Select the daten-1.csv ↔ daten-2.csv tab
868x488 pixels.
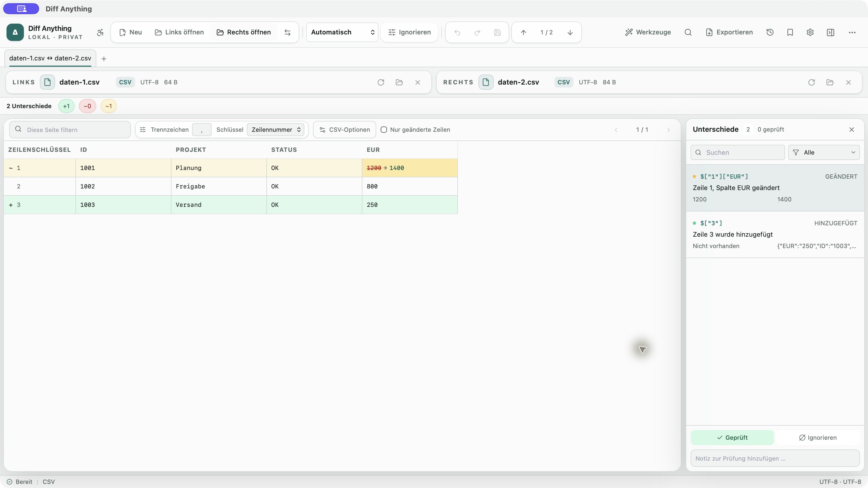pyautogui.click(x=50, y=58)
